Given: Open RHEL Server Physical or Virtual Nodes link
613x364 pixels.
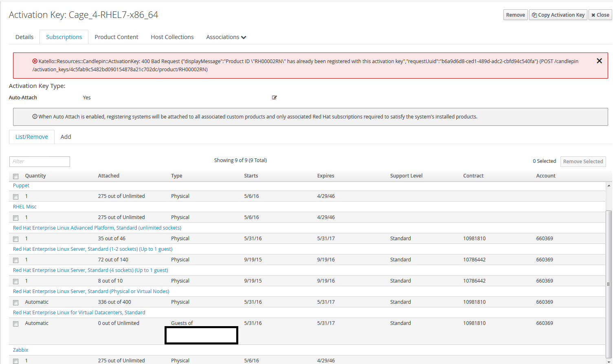Looking at the screenshot, I should tap(91, 292).
